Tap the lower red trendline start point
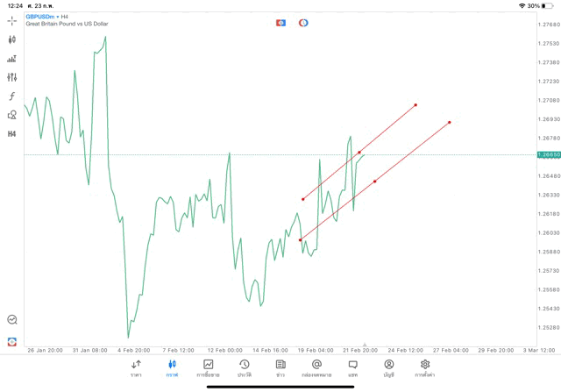561x392 pixels. coord(301,239)
